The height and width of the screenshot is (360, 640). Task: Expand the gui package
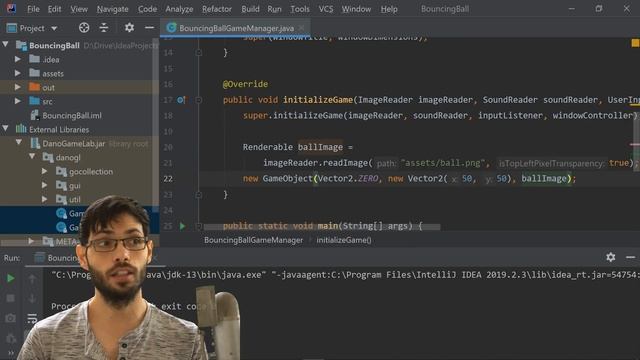[44, 185]
